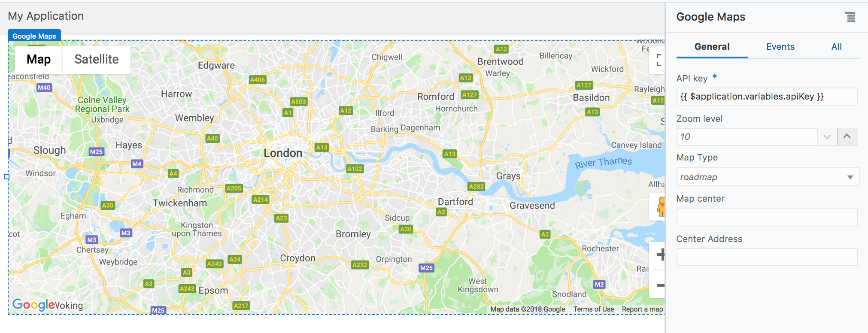
Task: Click the Report a map error link
Action: click(642, 309)
